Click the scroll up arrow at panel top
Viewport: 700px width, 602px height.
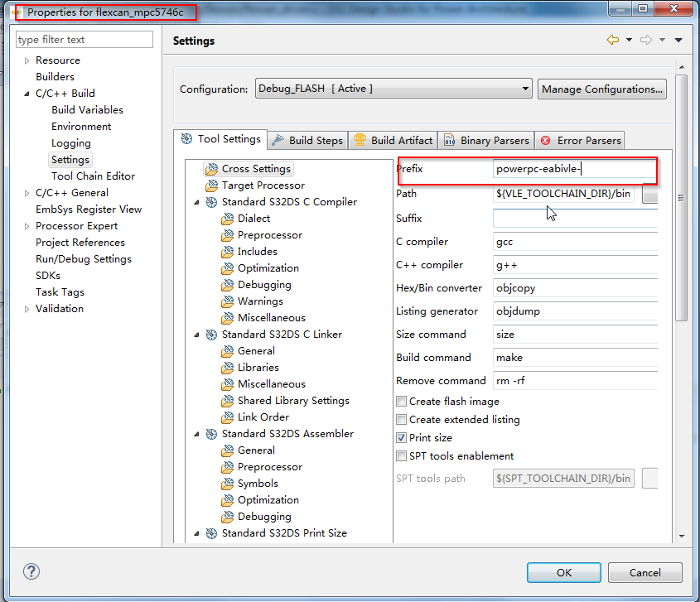coord(682,67)
